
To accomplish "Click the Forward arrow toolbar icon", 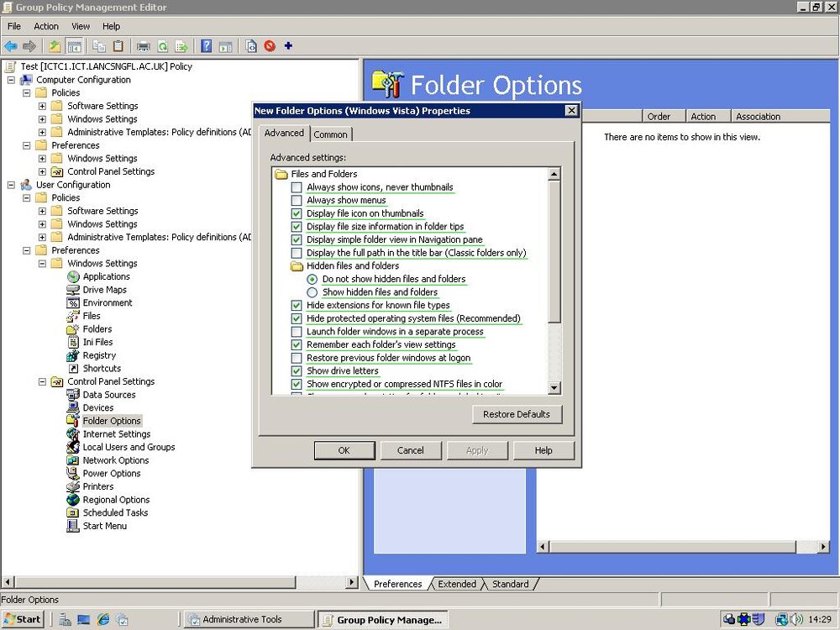I will (29, 46).
